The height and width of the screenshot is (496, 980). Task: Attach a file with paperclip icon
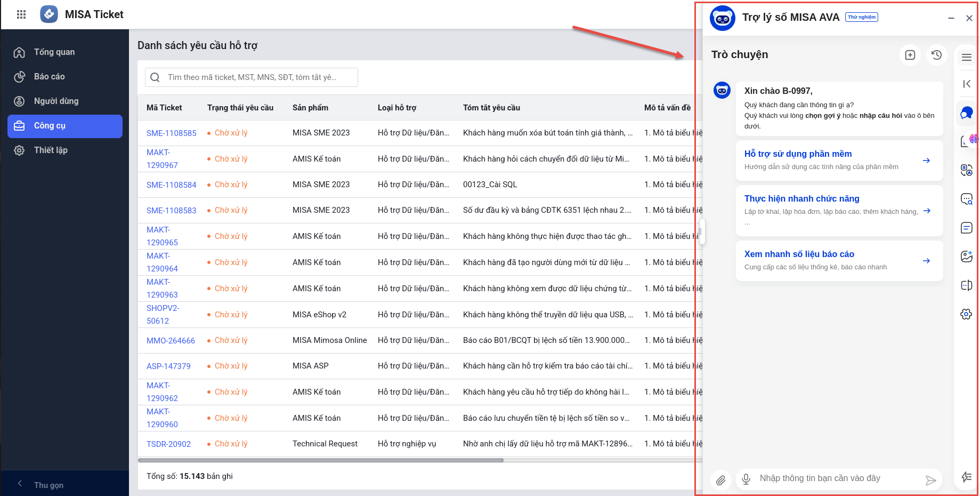pos(720,480)
